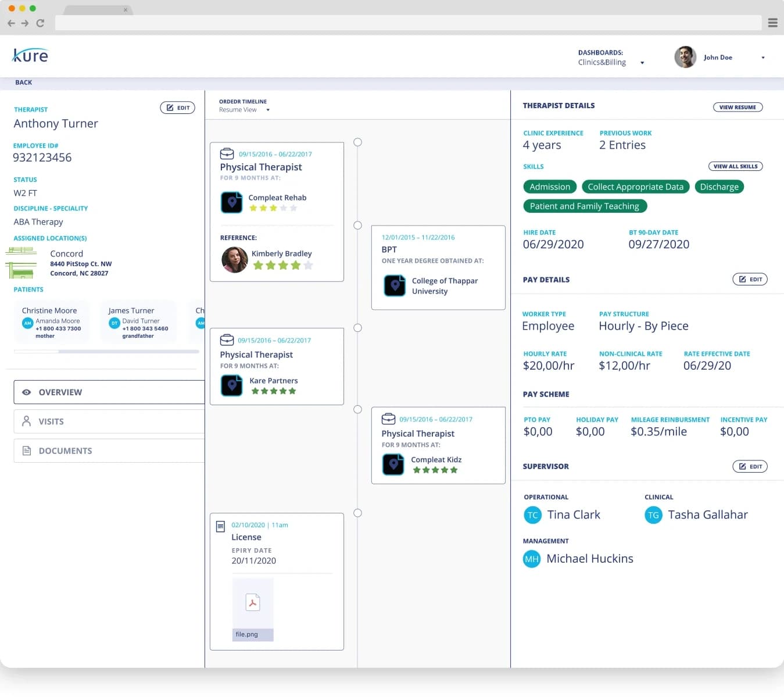This screenshot has height=697, width=784.
Task: Click the License timeline marker circle
Action: tap(358, 513)
